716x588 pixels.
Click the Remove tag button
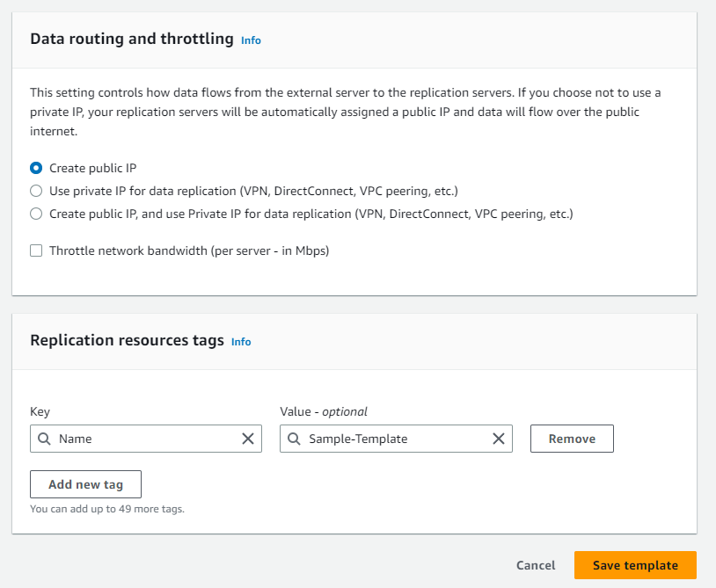[x=572, y=439]
